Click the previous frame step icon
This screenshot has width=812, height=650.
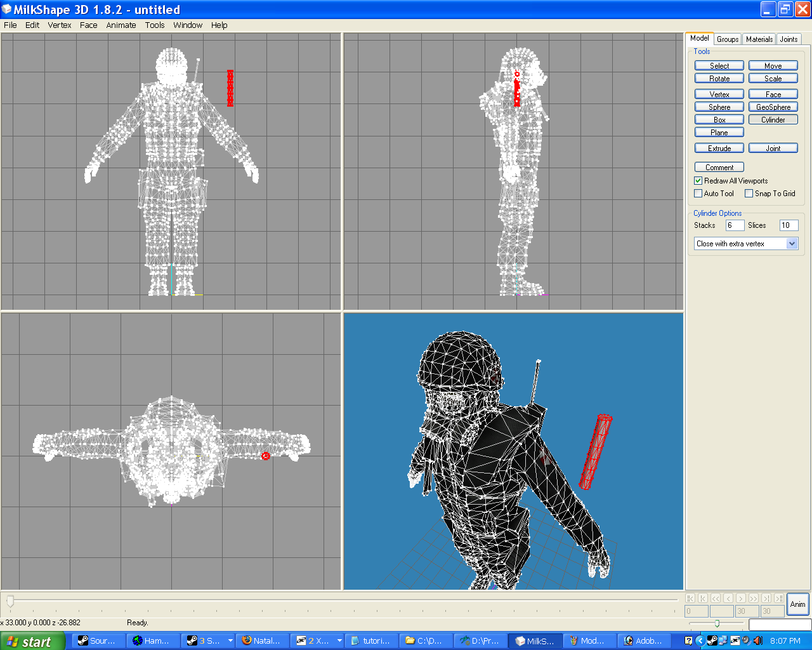click(728, 599)
